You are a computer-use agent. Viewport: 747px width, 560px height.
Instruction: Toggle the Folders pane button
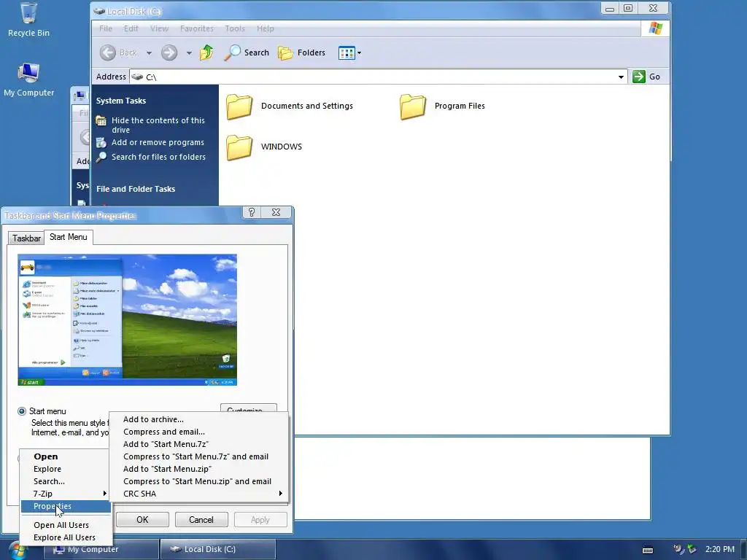[301, 52]
